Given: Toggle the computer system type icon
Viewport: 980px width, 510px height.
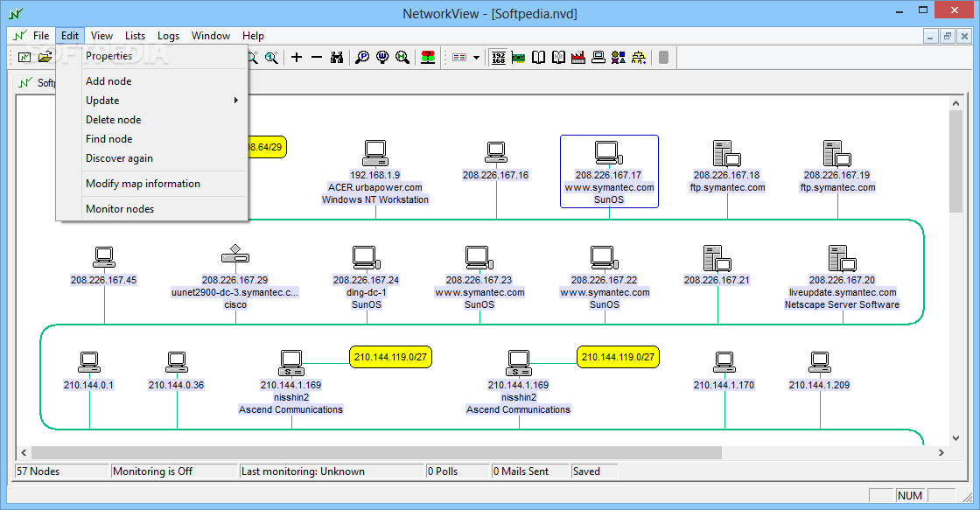Looking at the screenshot, I should 598,58.
